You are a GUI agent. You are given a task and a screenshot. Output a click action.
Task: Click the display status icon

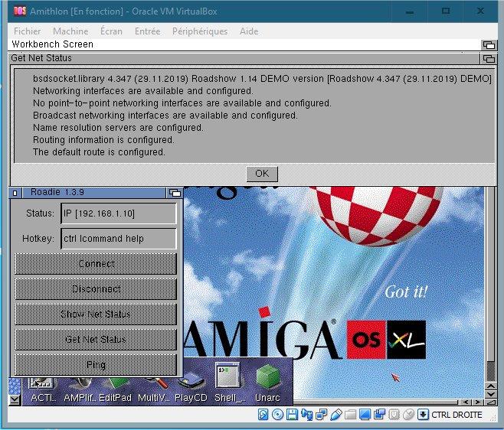pyautogui.click(x=365, y=415)
